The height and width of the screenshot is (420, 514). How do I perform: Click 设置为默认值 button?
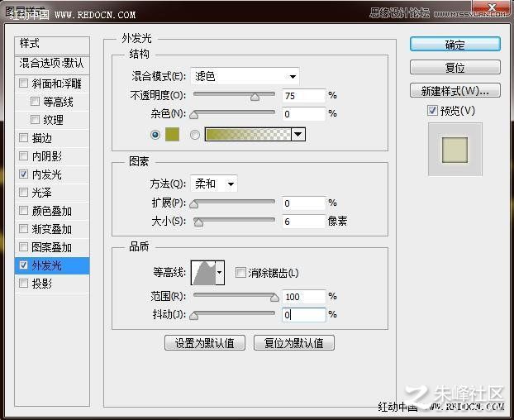[x=205, y=343]
